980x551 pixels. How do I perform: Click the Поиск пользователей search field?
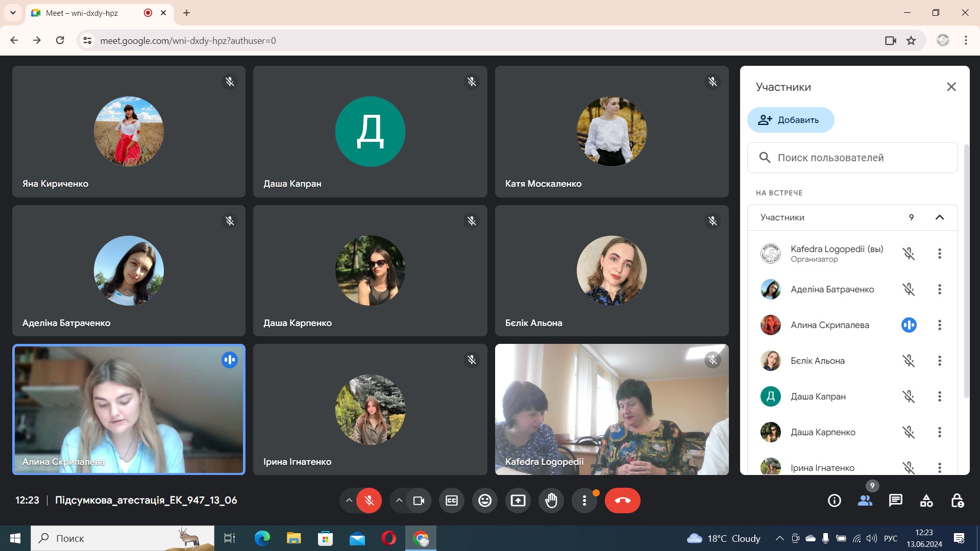[852, 158]
